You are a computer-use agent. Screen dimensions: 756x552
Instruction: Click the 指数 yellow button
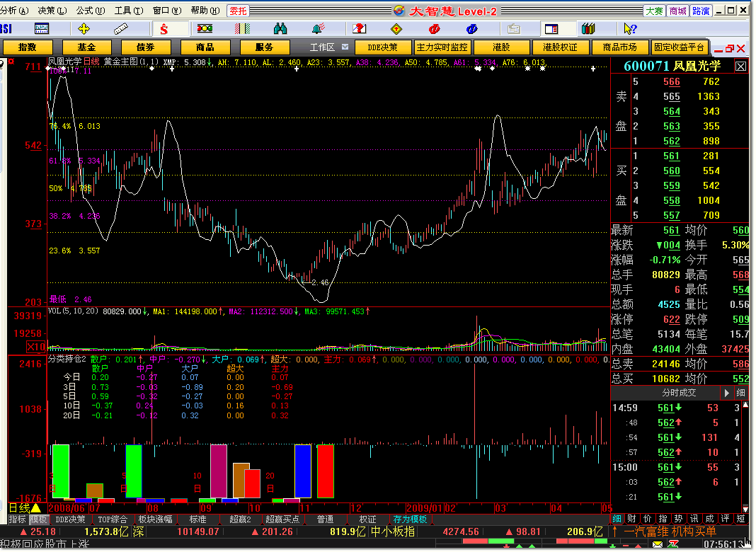coord(28,47)
